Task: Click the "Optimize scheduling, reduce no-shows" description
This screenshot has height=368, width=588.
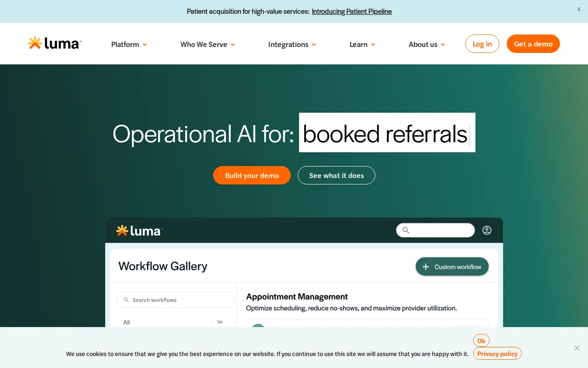Action: pos(351,308)
